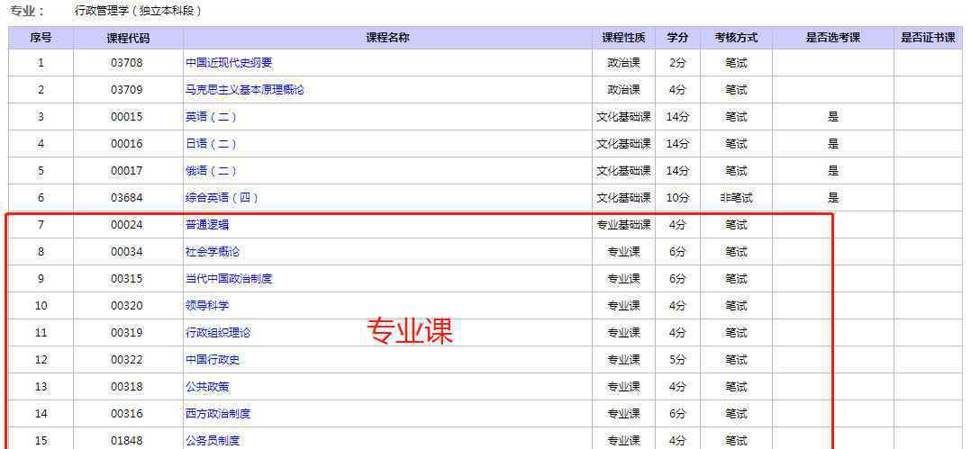Open the 西方政治制度 course link
Screen dimensions: 980x449
coord(218,413)
